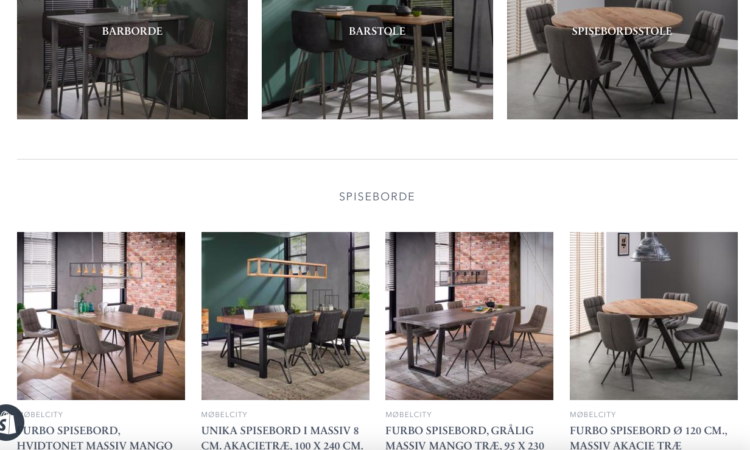Open the Spisebordsstole category image
This screenshot has width=750, height=450.
pyautogui.click(x=622, y=59)
